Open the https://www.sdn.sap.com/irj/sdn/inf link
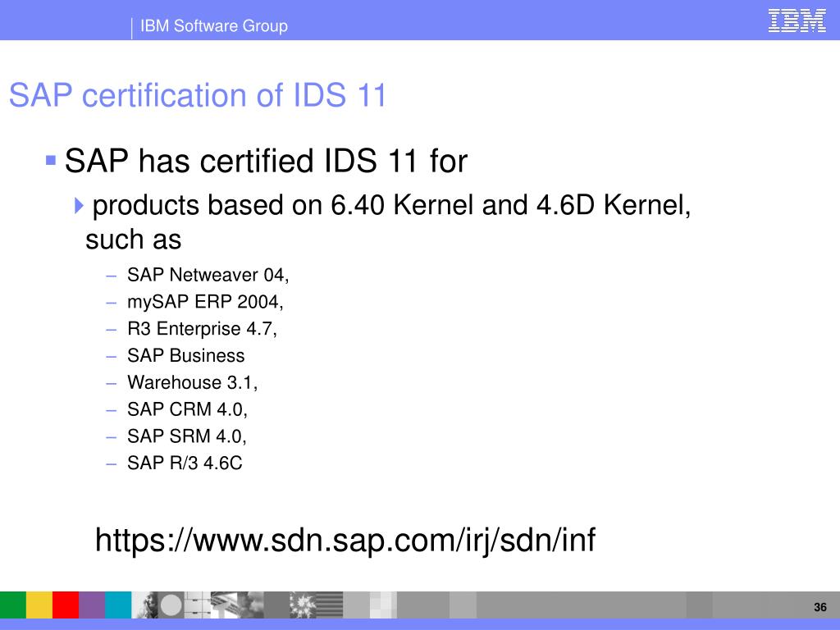Viewport: 840px width, 630px height. click(345, 540)
